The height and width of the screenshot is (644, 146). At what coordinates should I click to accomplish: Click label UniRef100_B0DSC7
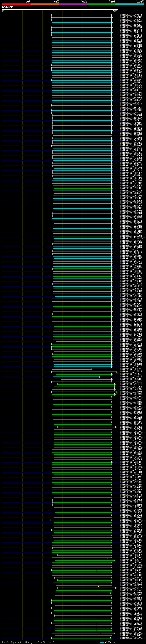click(x=131, y=429)
